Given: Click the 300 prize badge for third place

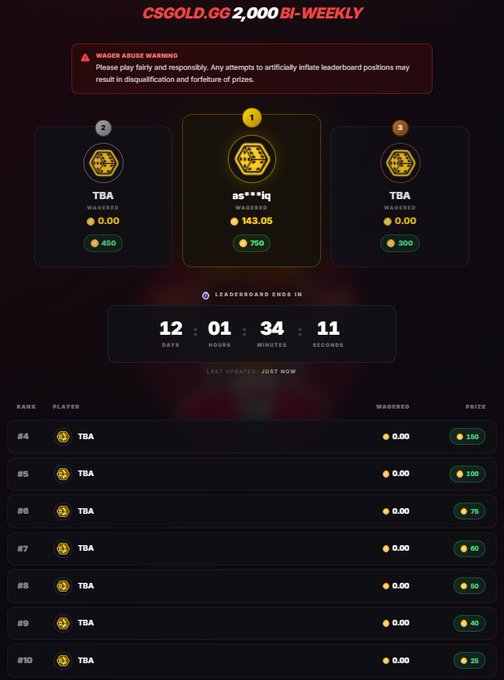Looking at the screenshot, I should point(400,243).
